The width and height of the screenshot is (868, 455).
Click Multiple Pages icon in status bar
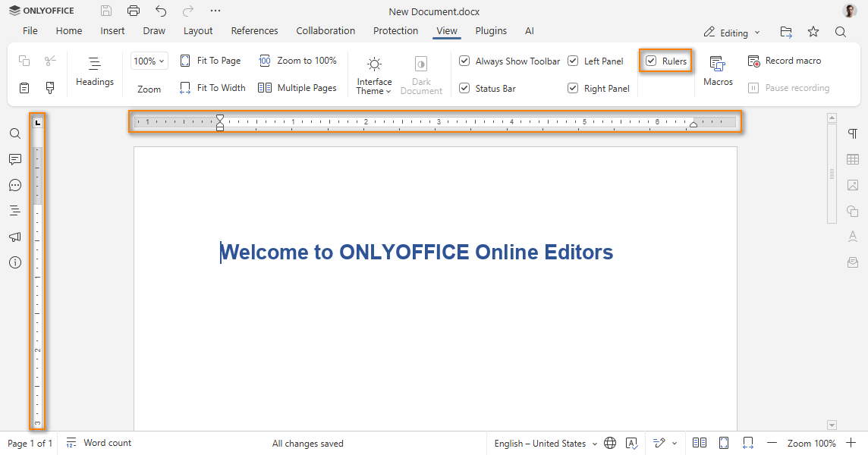(x=700, y=443)
